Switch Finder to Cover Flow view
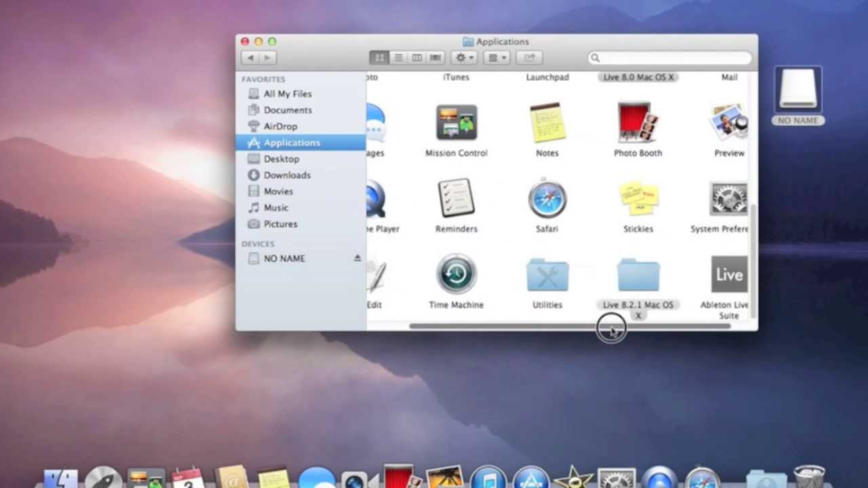The height and width of the screenshot is (488, 868). pyautogui.click(x=435, y=58)
